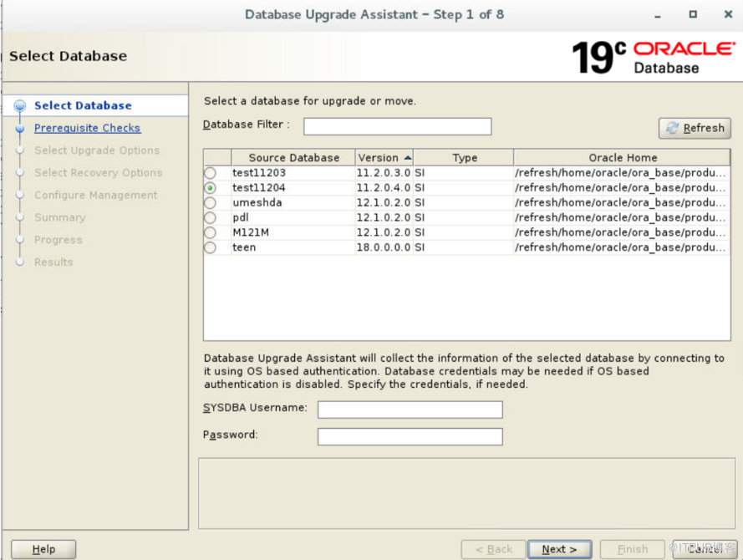Choose the umeshda database radio button
The image size is (743, 560).
click(x=210, y=203)
